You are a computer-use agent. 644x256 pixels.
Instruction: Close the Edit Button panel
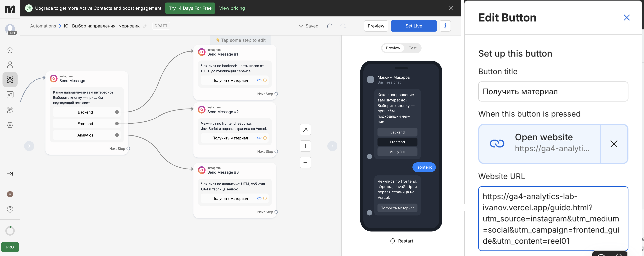[626, 18]
